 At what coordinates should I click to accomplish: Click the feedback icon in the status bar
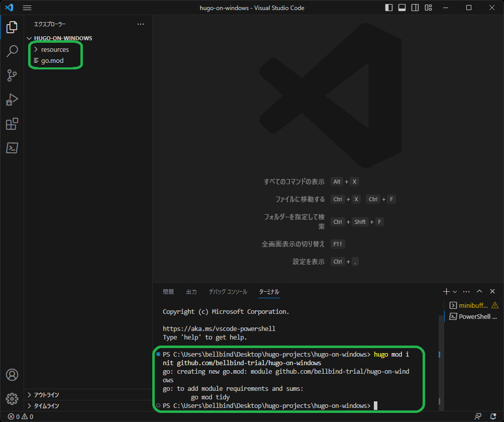click(478, 416)
